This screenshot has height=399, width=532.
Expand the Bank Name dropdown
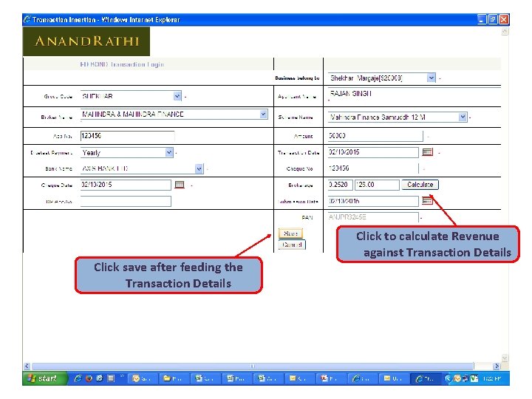(x=199, y=168)
